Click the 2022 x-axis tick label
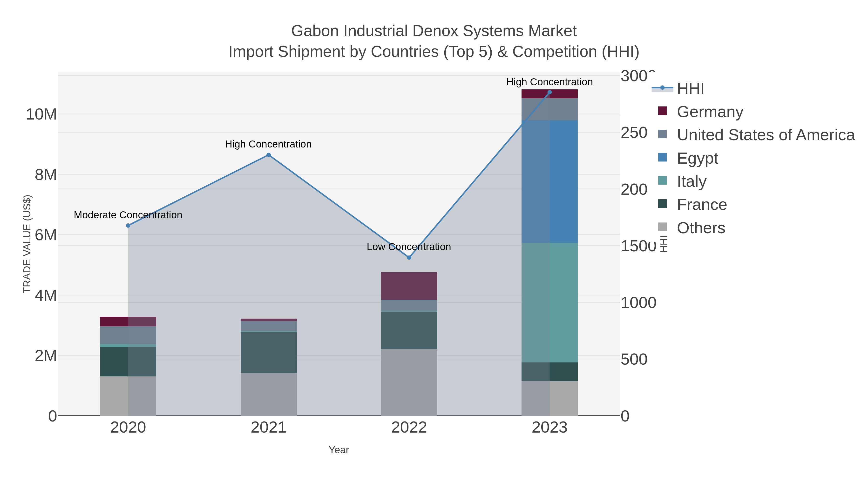868x488 pixels. pyautogui.click(x=409, y=428)
